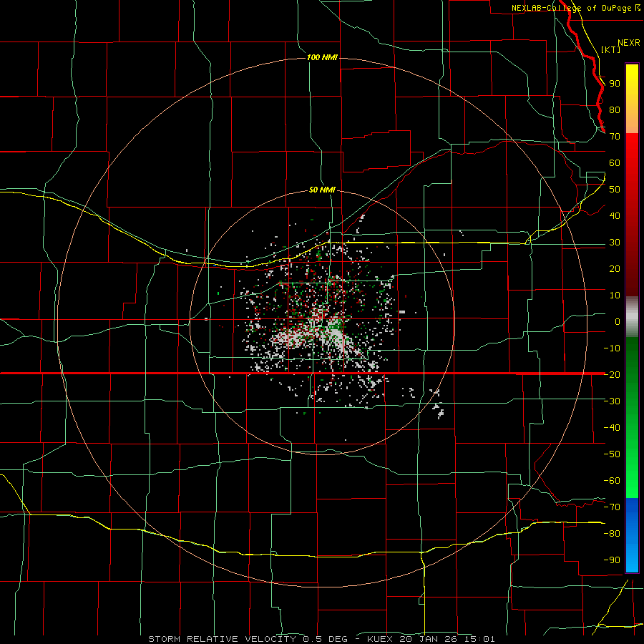Click the 70 value on velocity scale
Image resolution: width=644 pixels, height=644 pixels.
615,137
